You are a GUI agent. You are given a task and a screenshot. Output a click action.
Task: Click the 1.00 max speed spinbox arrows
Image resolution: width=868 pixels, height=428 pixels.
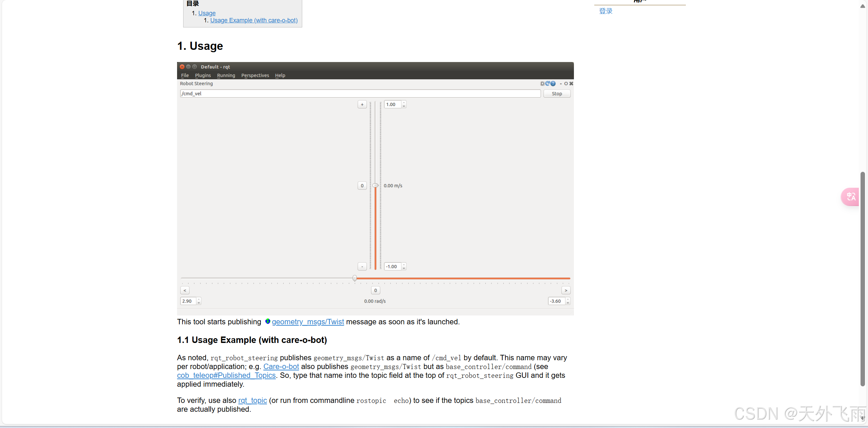point(404,104)
